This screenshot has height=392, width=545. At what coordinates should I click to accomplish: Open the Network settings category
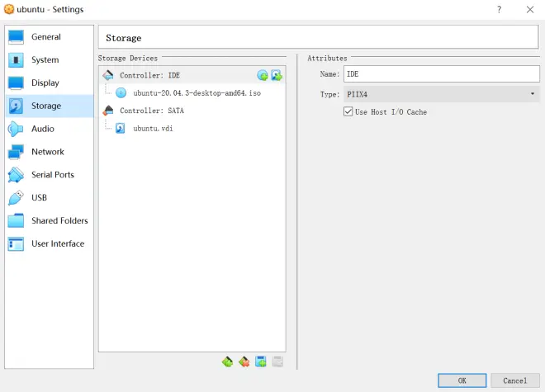click(50, 152)
